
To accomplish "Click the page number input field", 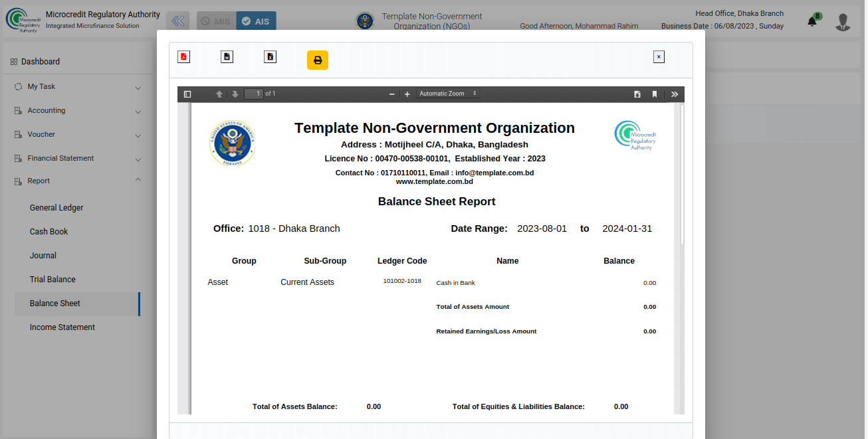I will pos(254,94).
